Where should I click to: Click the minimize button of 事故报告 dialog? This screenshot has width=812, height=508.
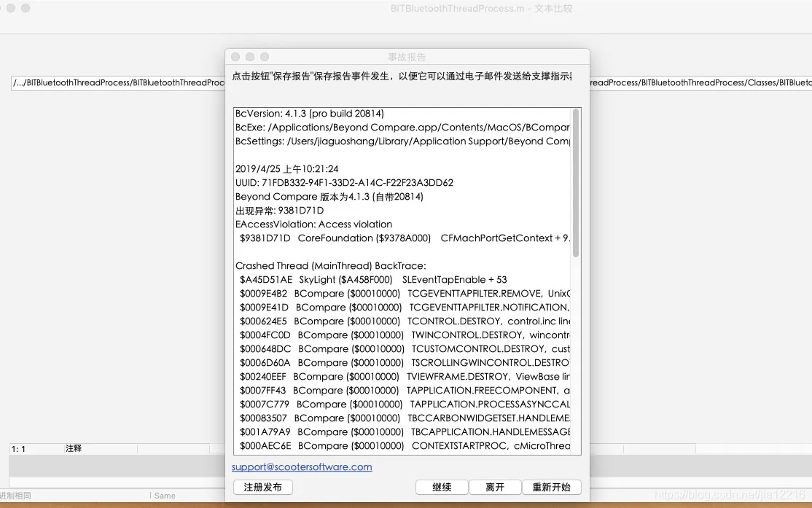pyautogui.click(x=250, y=57)
